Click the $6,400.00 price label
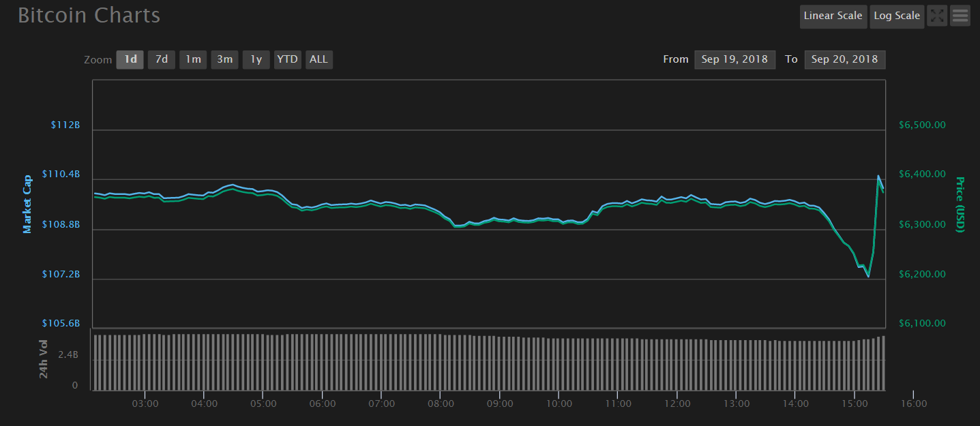Viewport: 980px width, 426px height. point(922,174)
